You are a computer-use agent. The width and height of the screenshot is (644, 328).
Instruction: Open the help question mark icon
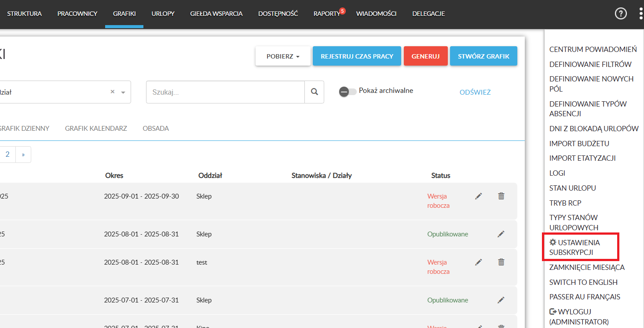point(621,14)
